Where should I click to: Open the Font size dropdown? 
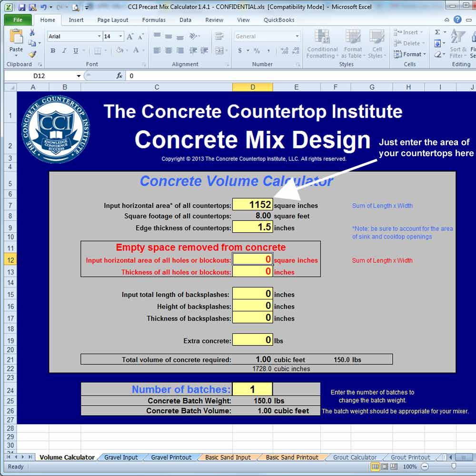point(120,37)
